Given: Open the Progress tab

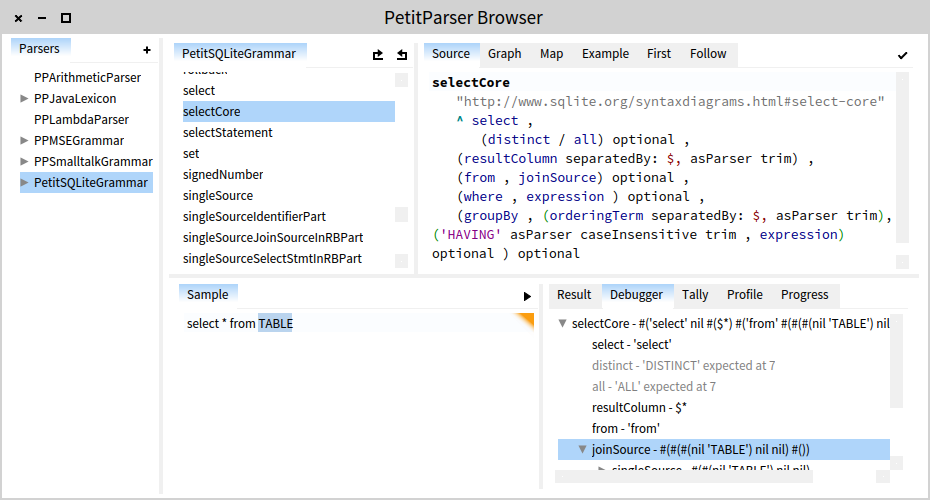Looking at the screenshot, I should tap(805, 294).
